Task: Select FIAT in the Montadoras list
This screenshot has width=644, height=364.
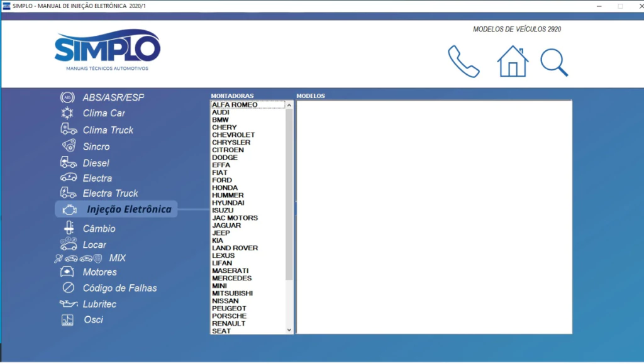Action: tap(248, 173)
